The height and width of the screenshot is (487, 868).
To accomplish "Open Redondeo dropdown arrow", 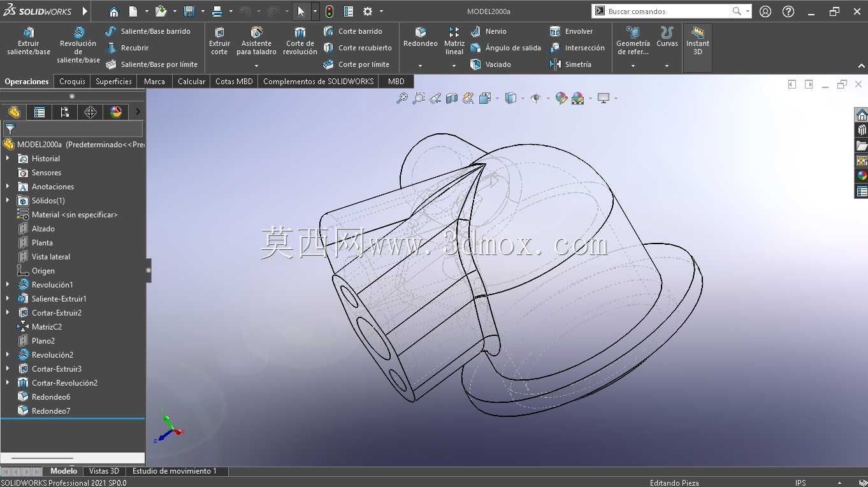I will (420, 65).
